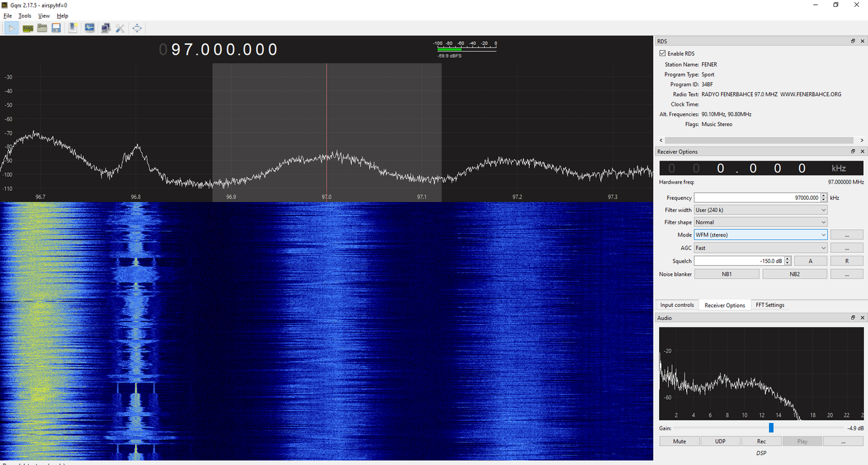Toggle the Start DSP play button
This screenshot has width=868, height=465.
tap(12, 28)
